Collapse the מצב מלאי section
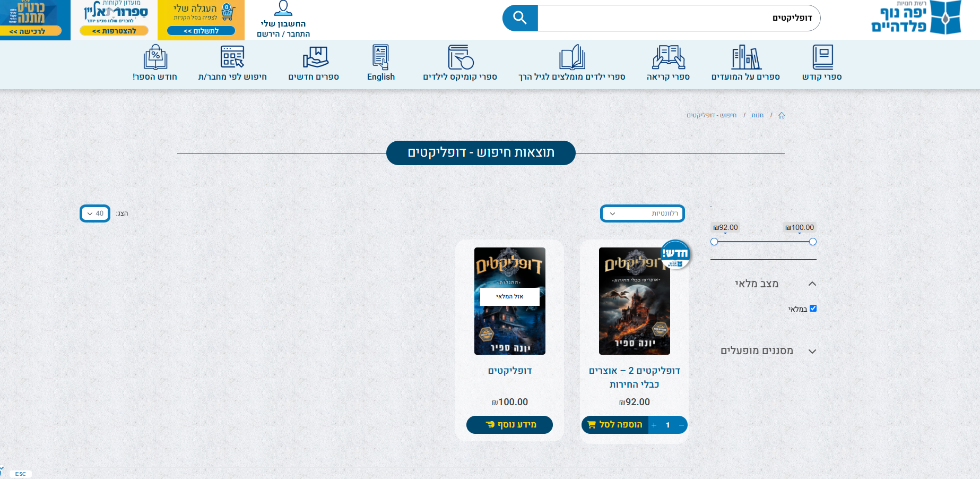This screenshot has height=479, width=980. (812, 284)
